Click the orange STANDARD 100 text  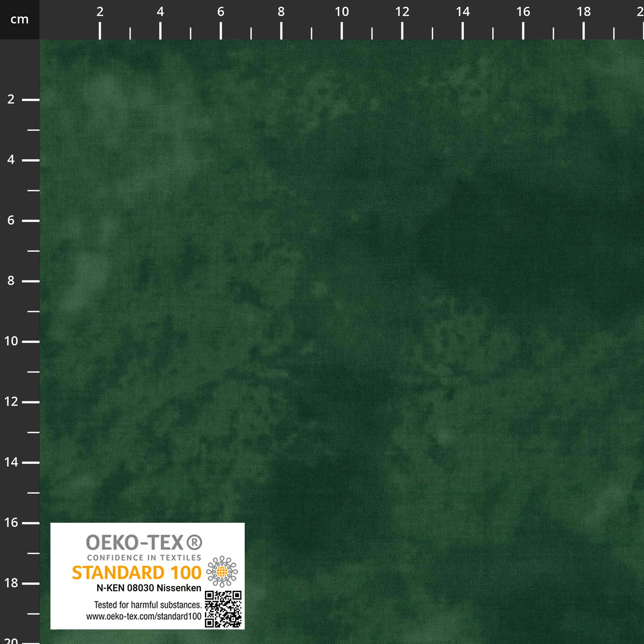point(136,573)
